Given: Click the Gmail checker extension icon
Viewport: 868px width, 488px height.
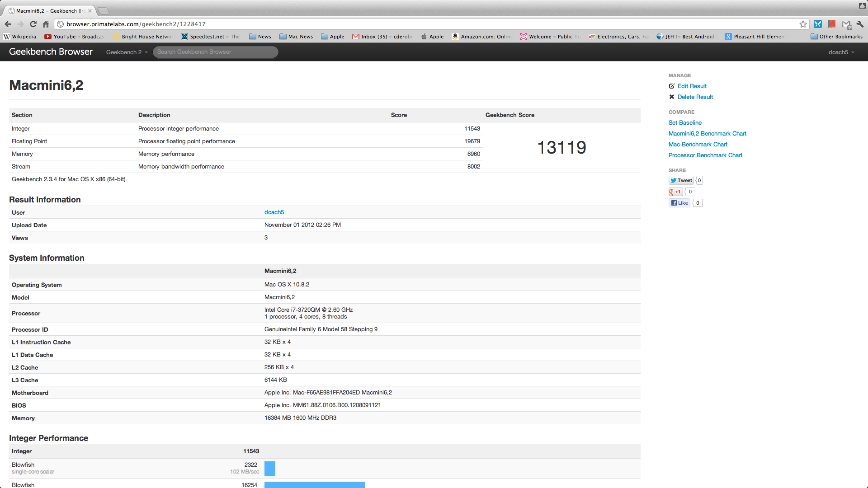Looking at the screenshot, I should point(846,24).
